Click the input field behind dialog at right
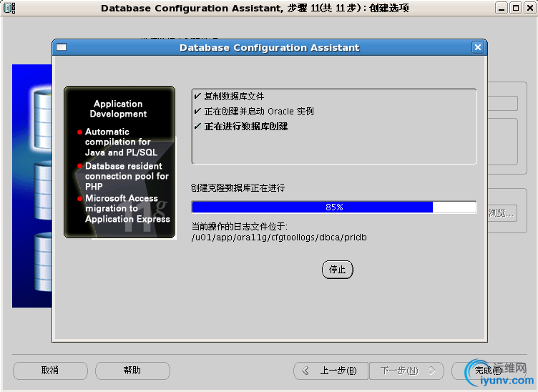Viewport: 538px width, 392px height. tap(502, 103)
